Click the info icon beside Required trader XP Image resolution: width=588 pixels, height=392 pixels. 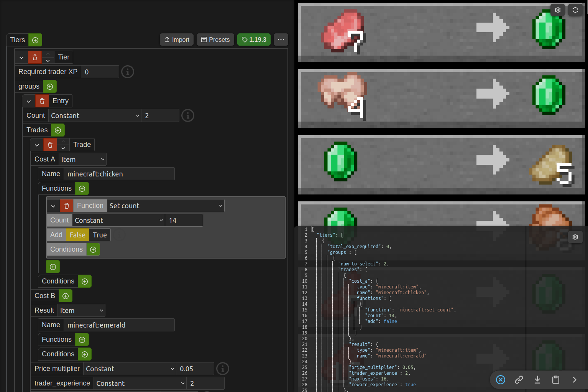pos(128,72)
